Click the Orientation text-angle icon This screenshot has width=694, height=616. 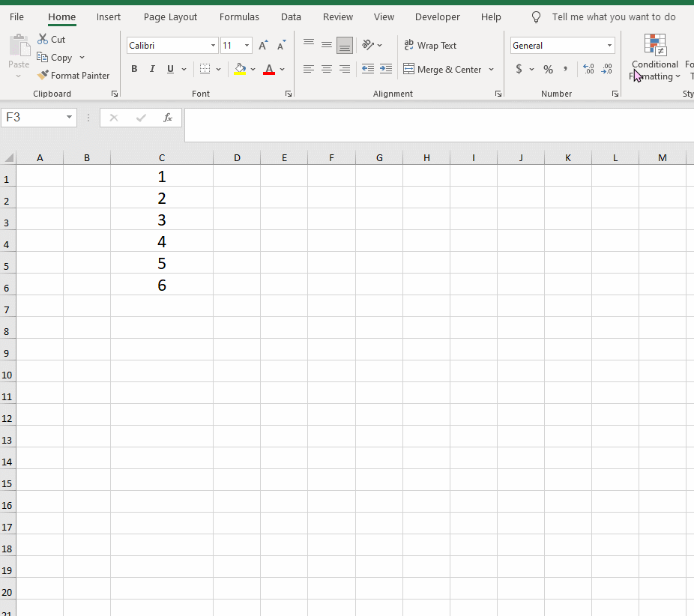point(368,45)
